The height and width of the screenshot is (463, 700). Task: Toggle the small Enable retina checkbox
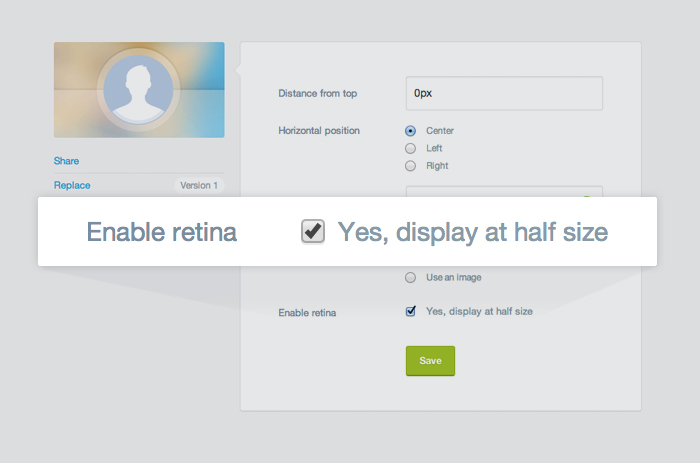pos(411,311)
